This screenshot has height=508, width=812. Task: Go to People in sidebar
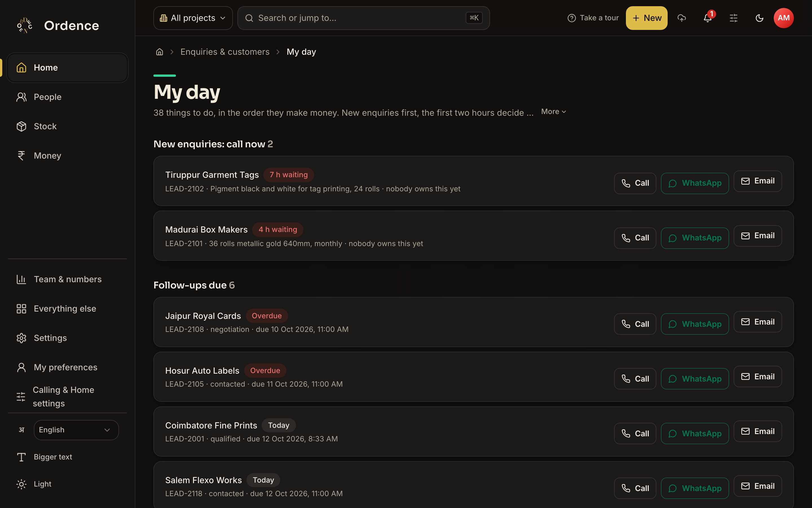[x=67, y=97]
